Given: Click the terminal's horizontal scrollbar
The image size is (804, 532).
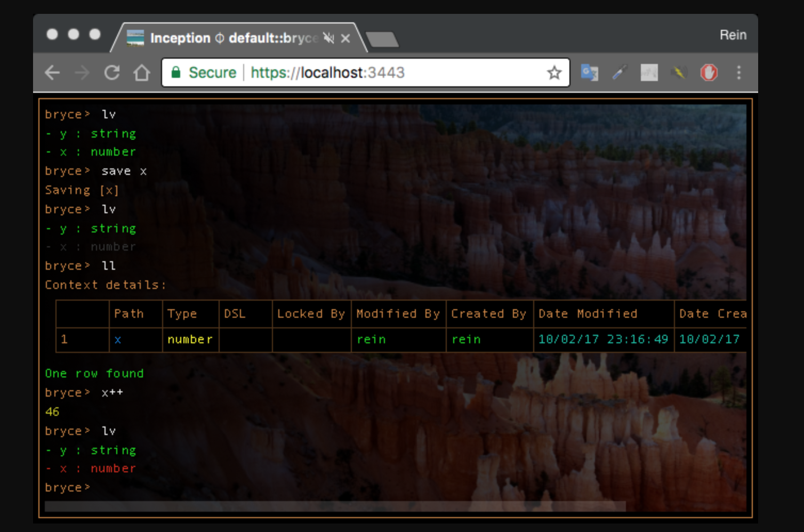Looking at the screenshot, I should 335,506.
